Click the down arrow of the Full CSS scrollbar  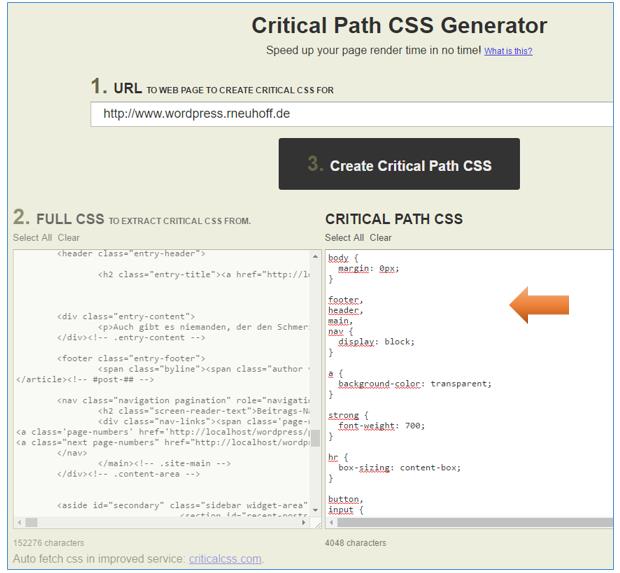click(316, 510)
